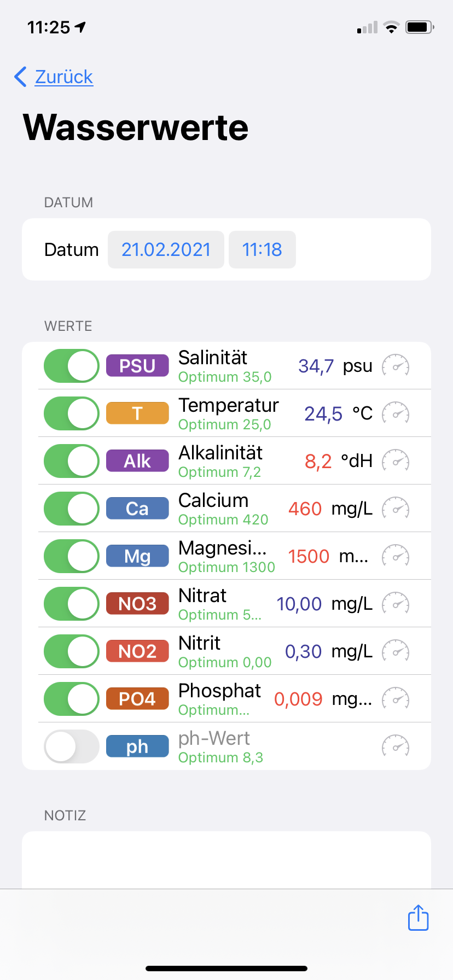Enable the ph-Wert toggle
Screen dimensions: 453x980
pos(72,746)
